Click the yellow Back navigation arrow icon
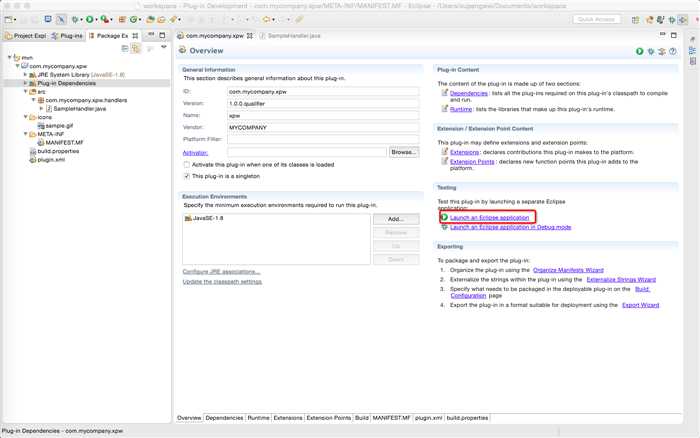Screen dimensions: 700x438 [267, 20]
